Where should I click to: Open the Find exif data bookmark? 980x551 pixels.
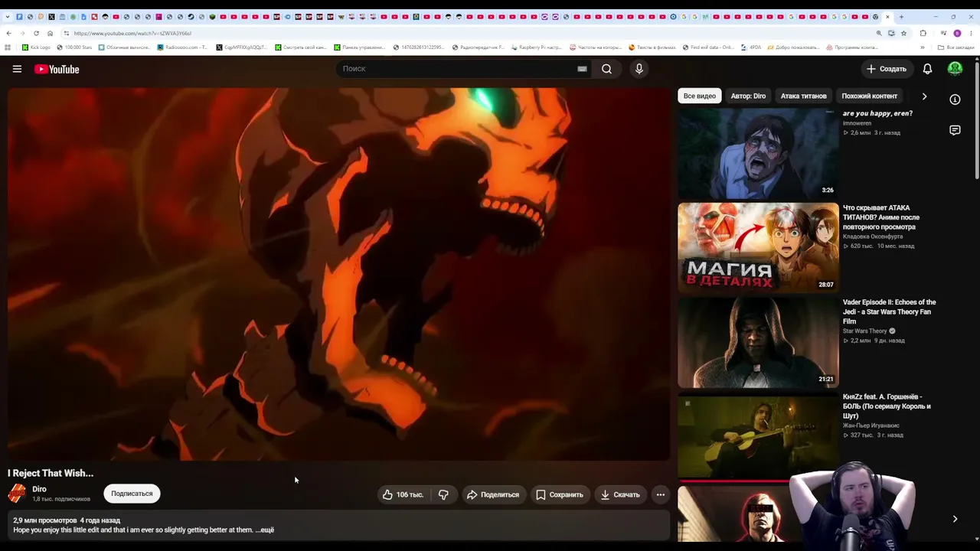[x=707, y=47]
